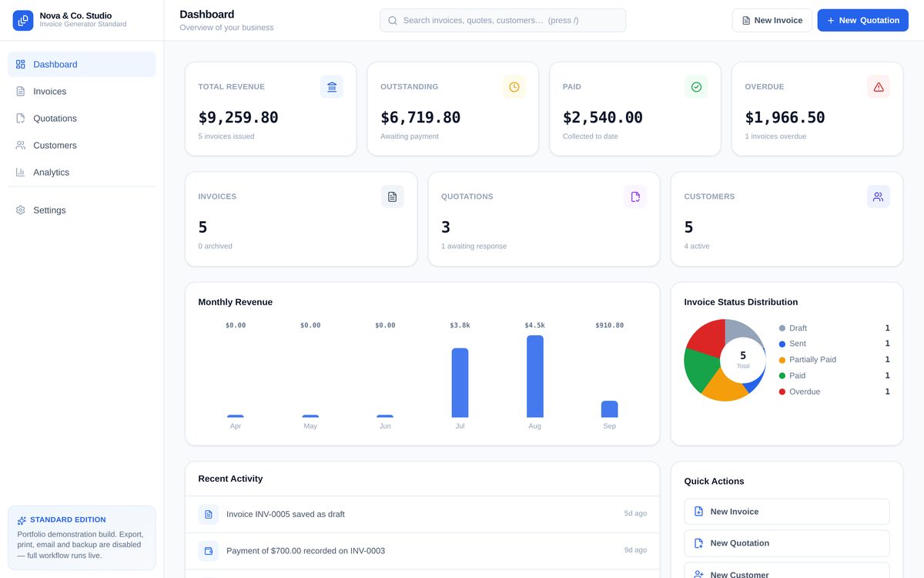This screenshot has width=924, height=578.
Task: Click the $2,540.00 paid amount
Action: pos(603,118)
